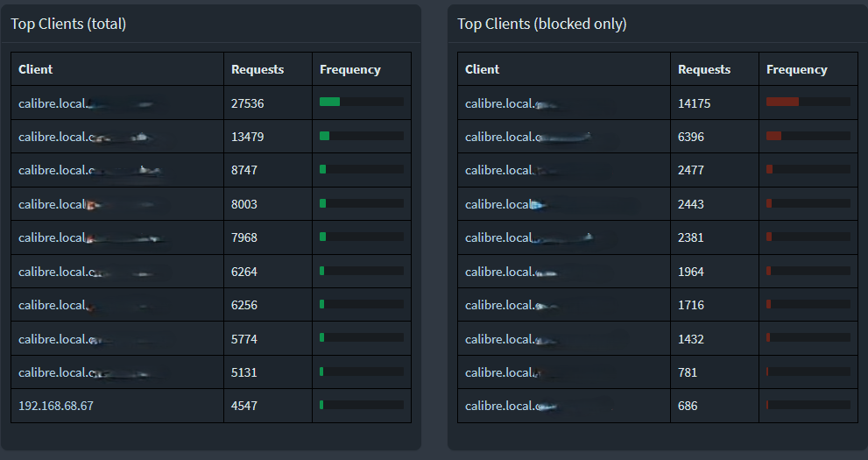Select the 2381 blocked requests value

coord(691,237)
